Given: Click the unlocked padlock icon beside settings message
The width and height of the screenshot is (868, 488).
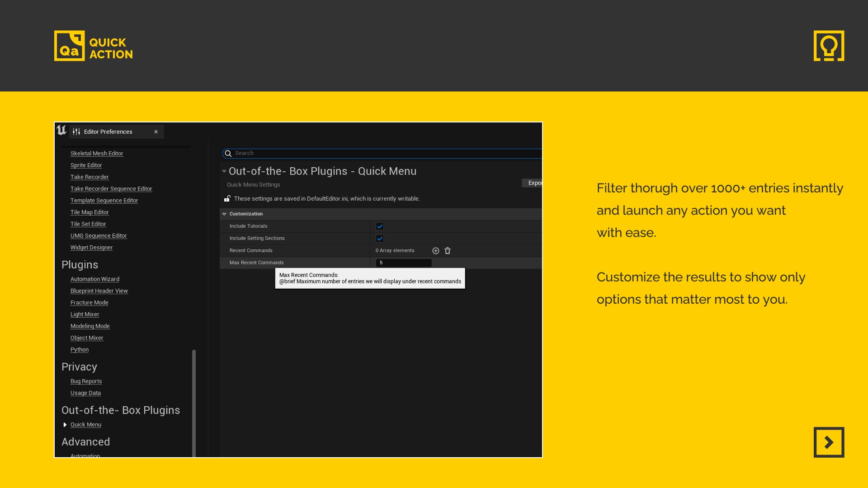Looking at the screenshot, I should [228, 198].
